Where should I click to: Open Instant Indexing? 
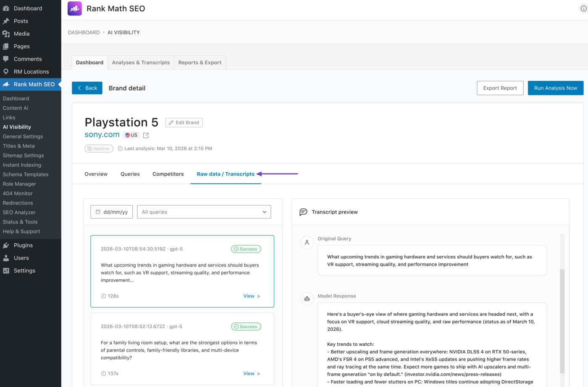tap(22, 165)
